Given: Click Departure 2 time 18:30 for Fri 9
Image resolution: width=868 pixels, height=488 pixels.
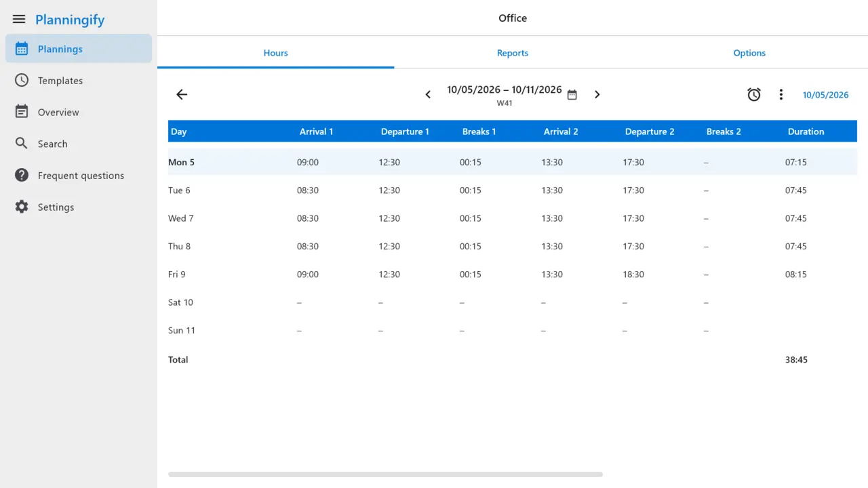Looking at the screenshot, I should click(633, 274).
